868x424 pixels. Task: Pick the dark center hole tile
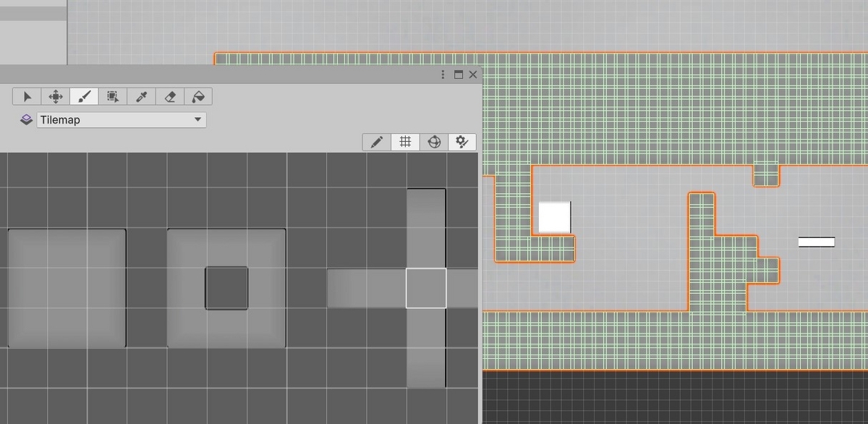pyautogui.click(x=226, y=288)
